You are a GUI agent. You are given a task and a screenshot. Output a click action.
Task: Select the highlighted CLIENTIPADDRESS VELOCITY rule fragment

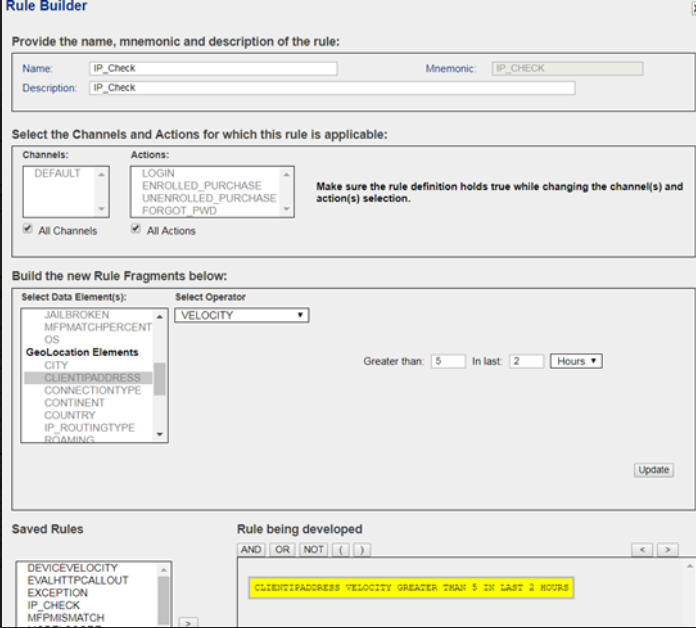coord(411,588)
